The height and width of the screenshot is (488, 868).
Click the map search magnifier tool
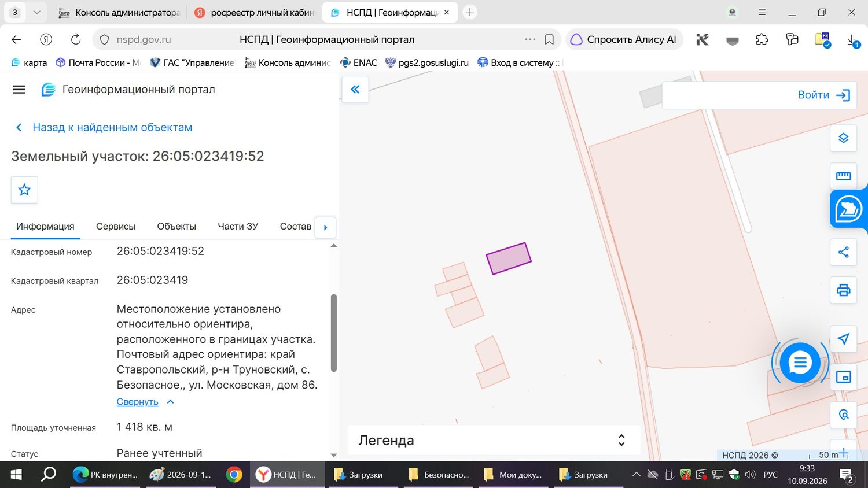tap(843, 415)
